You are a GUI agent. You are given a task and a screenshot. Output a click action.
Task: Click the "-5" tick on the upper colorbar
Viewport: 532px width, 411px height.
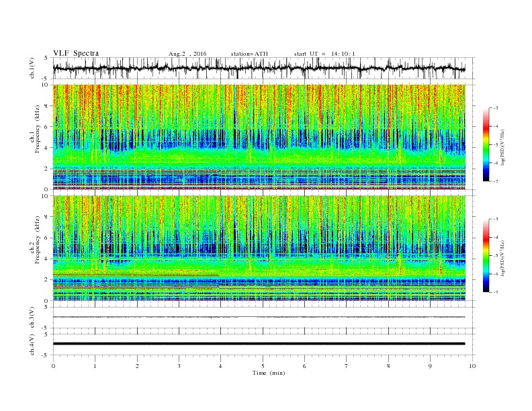click(x=496, y=144)
